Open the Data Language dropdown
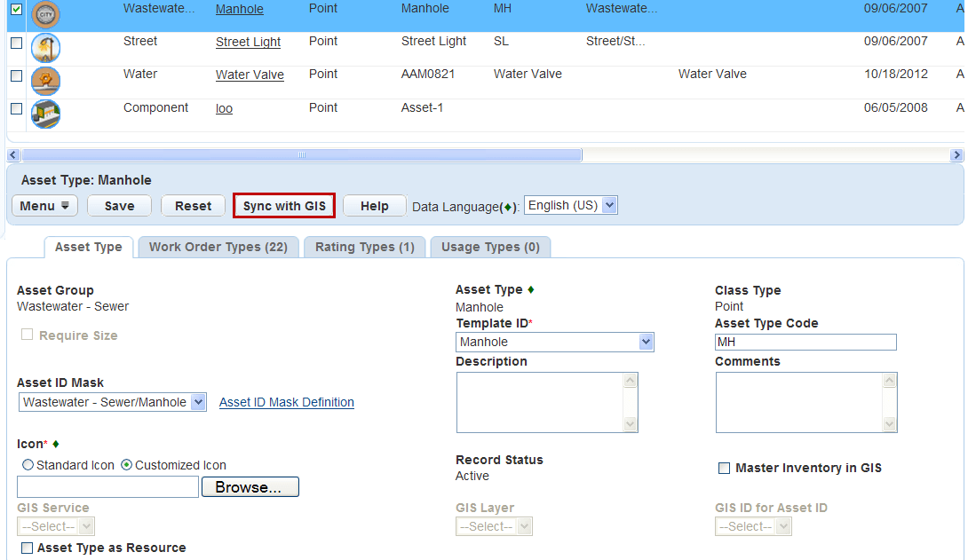This screenshot has height=560, width=968. click(x=570, y=205)
